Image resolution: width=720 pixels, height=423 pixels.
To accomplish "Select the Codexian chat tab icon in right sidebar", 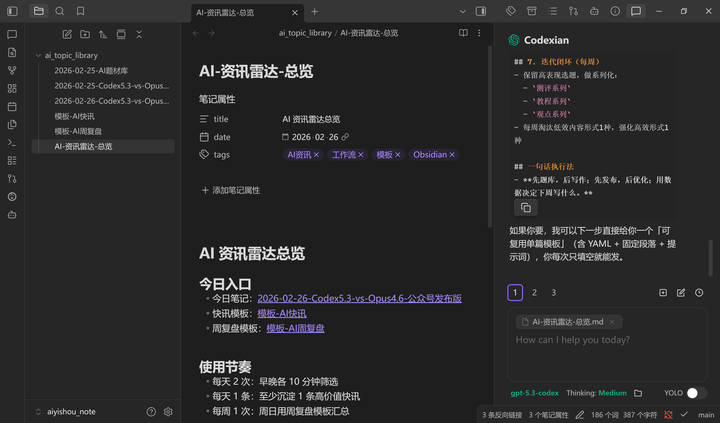I will click(636, 11).
